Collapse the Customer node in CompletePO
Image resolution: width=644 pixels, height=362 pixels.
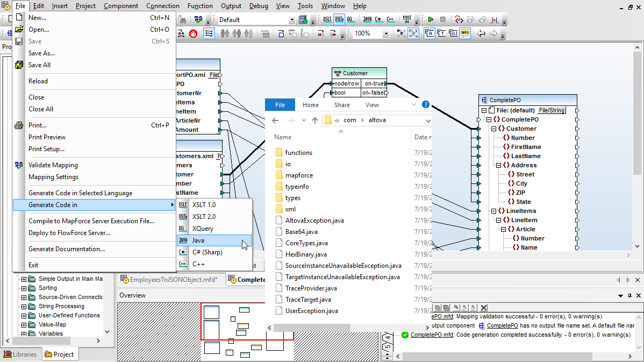coord(493,129)
